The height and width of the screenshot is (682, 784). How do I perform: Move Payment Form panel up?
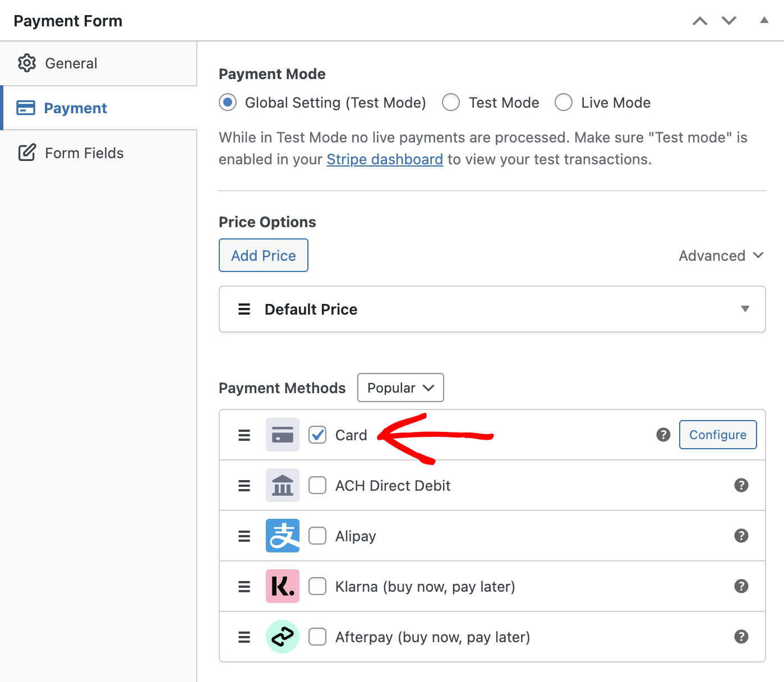point(700,21)
